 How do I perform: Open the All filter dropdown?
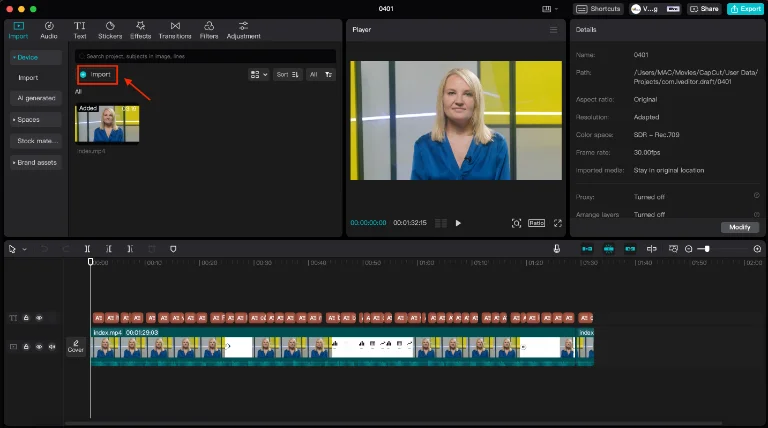click(321, 74)
